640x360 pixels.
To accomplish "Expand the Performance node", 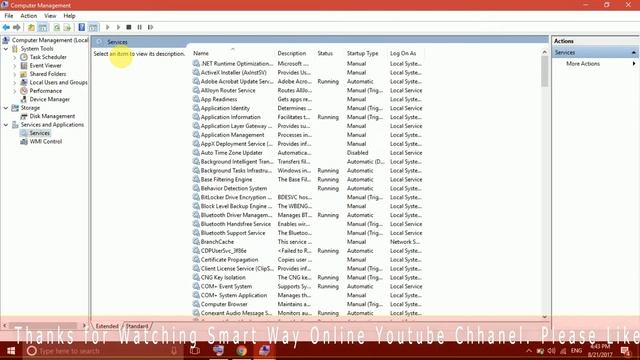I will coord(15,91).
